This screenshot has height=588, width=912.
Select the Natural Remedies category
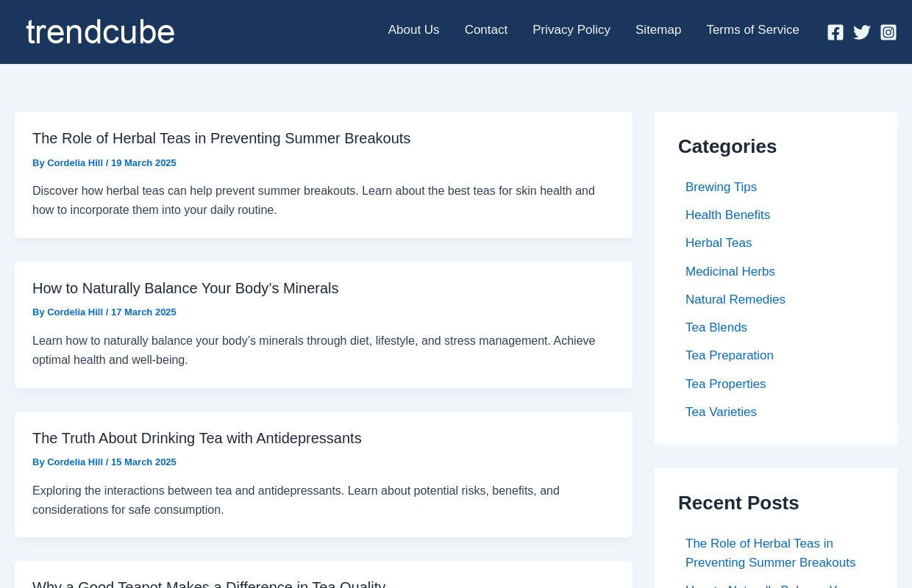[735, 300]
